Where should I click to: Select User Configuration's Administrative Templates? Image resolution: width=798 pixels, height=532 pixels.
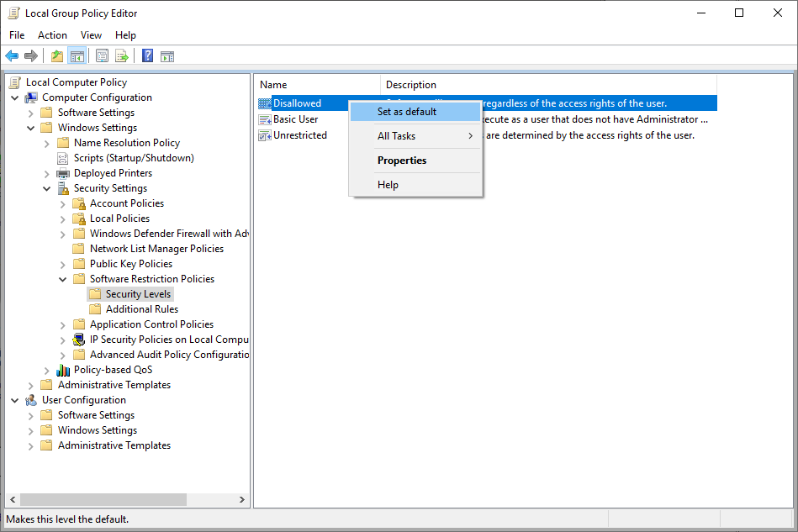tap(114, 445)
